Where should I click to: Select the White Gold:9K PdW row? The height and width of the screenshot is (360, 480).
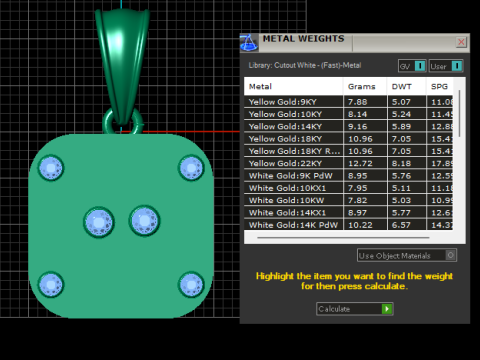click(348, 176)
